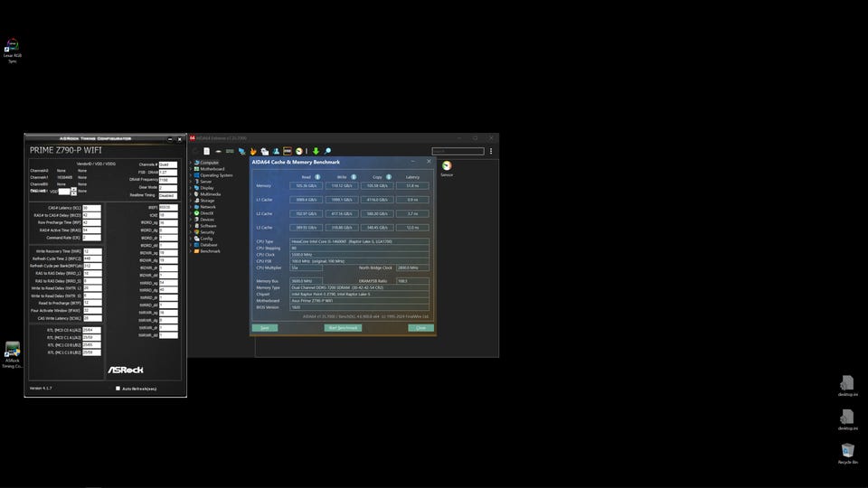
Task: Click the orange-framed panel icon in AIDA64 toolbar
Action: [x=288, y=151]
